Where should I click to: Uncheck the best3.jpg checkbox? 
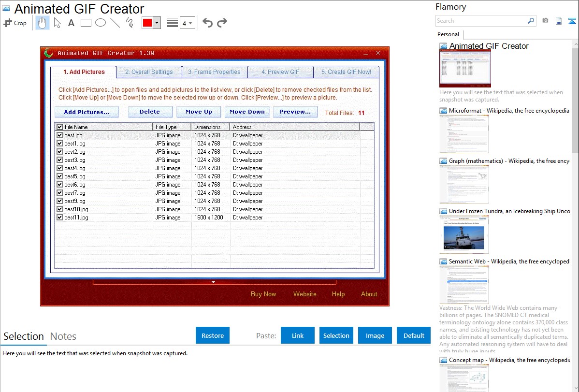point(60,160)
